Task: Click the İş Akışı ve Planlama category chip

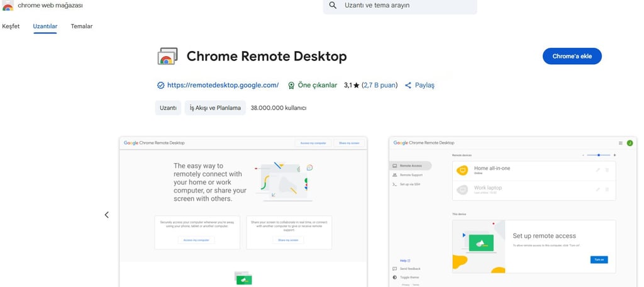Action: coord(215,108)
